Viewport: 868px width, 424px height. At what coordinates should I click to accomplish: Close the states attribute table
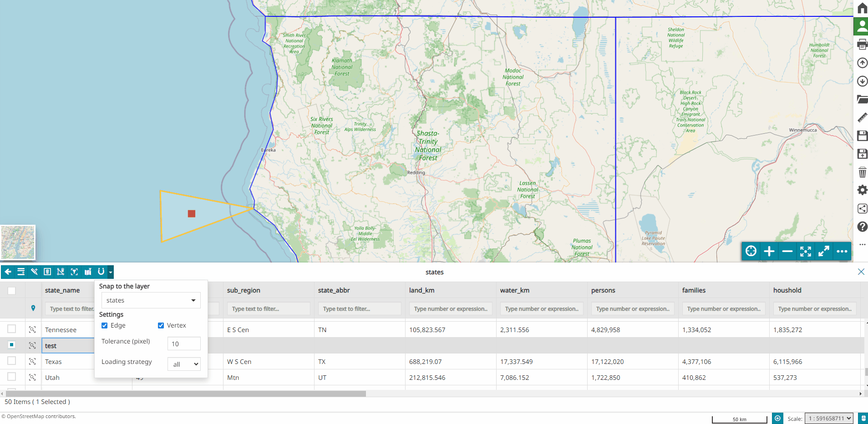861,272
